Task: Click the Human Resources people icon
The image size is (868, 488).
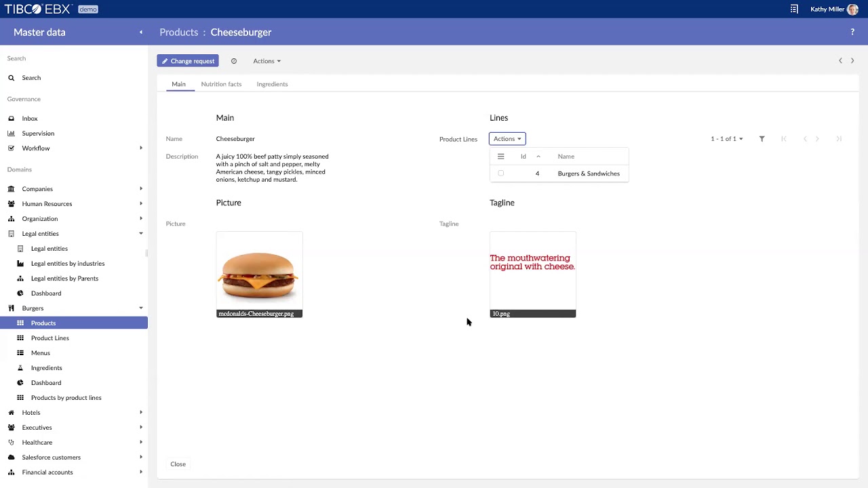Action: [x=11, y=204]
